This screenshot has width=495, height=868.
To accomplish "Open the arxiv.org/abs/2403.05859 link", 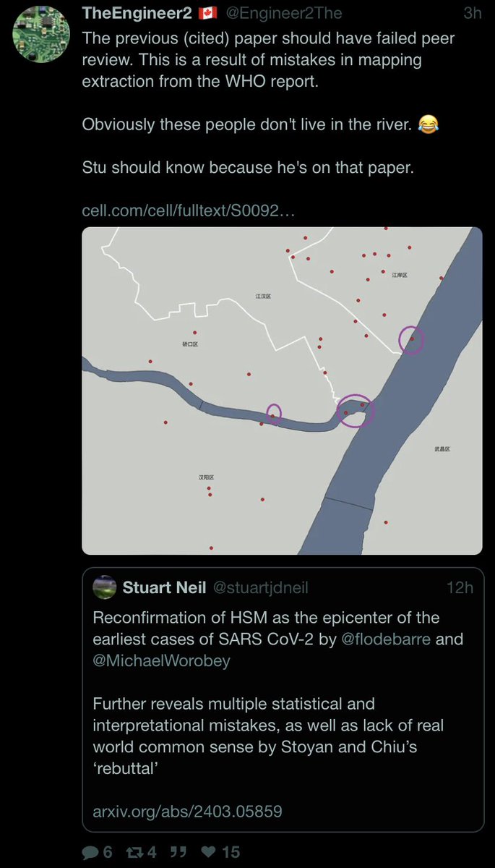I will pyautogui.click(x=187, y=811).
